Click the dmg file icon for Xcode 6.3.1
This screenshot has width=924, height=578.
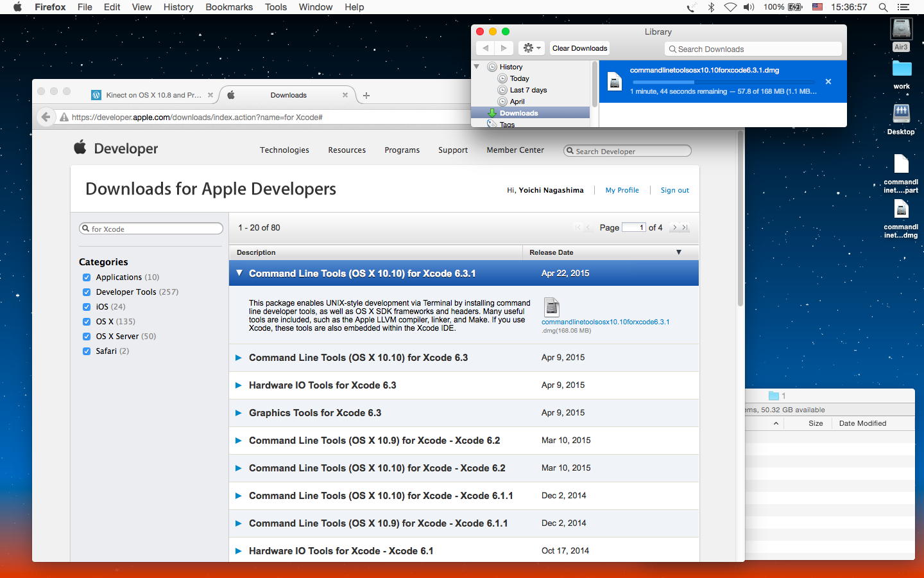click(x=551, y=307)
